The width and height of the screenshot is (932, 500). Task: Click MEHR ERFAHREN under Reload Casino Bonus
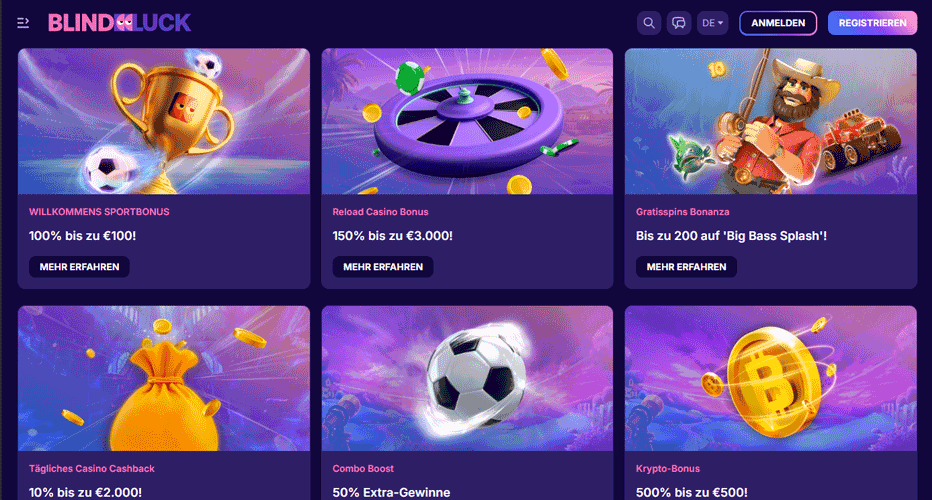(x=383, y=267)
